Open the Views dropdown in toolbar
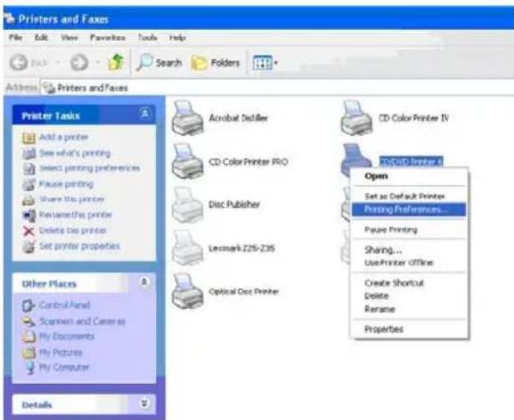514x420 pixels. 265,62
